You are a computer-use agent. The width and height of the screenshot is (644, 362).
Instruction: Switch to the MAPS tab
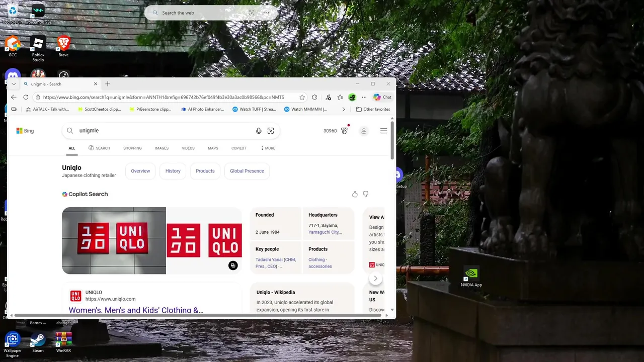click(213, 148)
